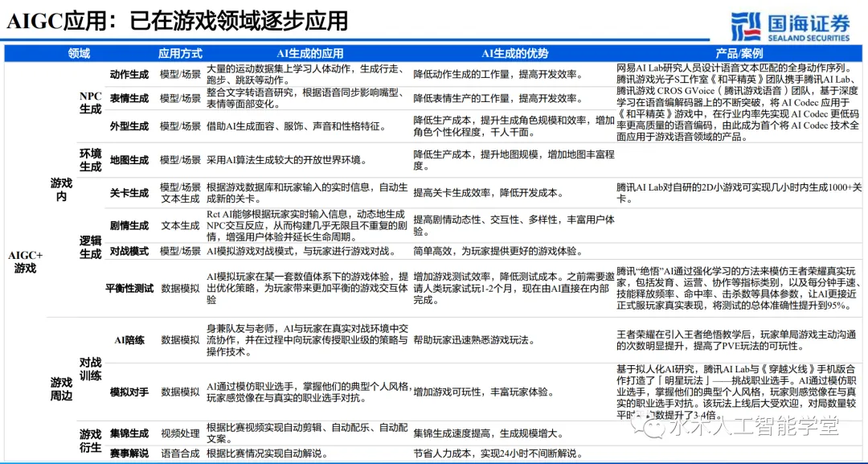Select "模型/场景" in the 地图生成 row
Image resolution: width=868 pixels, height=464 pixels.
click(x=181, y=160)
